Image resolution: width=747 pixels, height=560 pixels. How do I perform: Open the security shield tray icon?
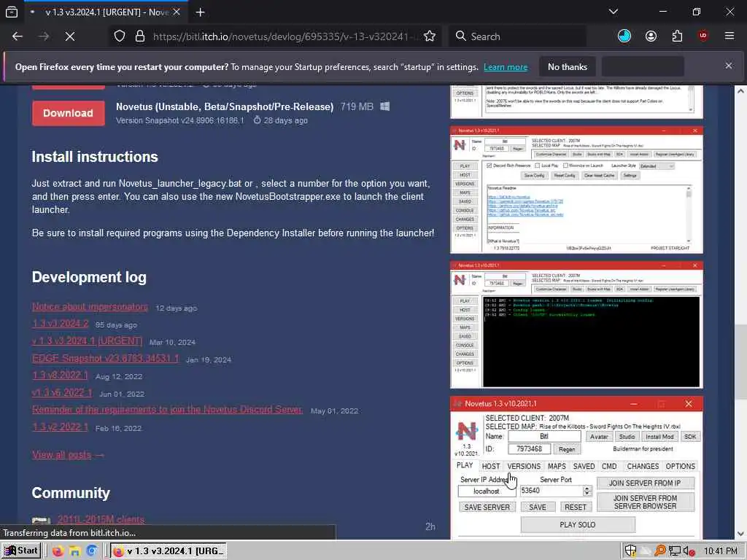tap(630, 551)
